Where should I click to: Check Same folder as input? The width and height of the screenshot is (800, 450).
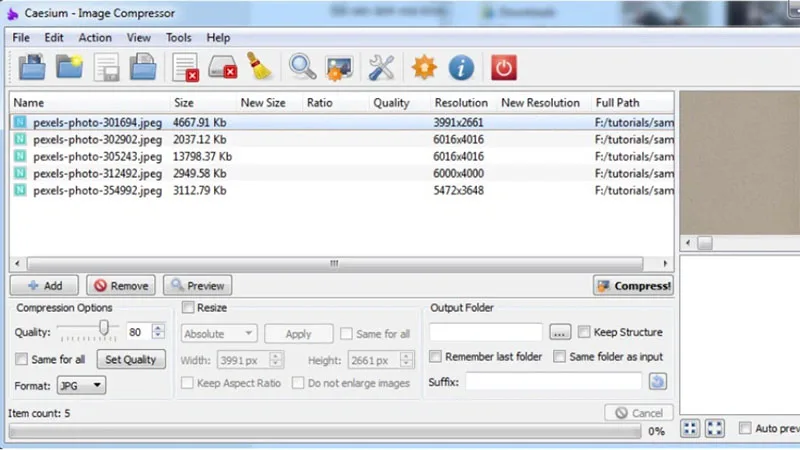[559, 356]
